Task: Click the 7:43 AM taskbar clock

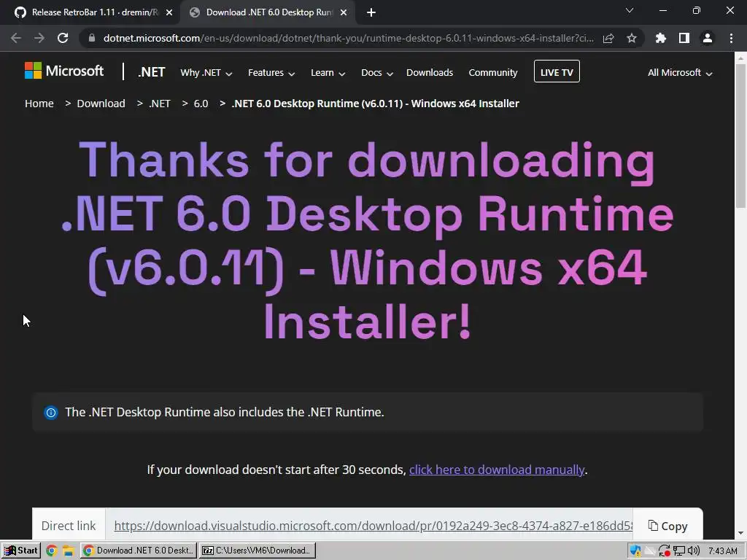Action: click(723, 551)
